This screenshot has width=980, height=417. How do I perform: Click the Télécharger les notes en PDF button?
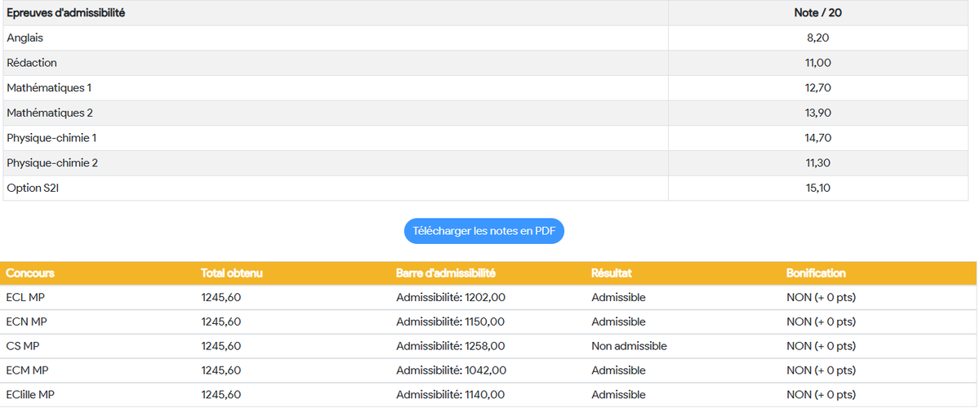point(484,231)
